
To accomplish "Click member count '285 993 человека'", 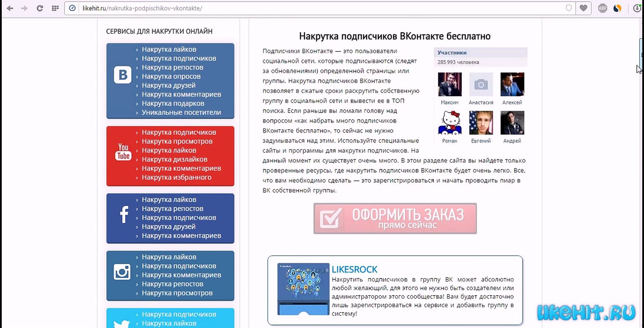I will 459,62.
